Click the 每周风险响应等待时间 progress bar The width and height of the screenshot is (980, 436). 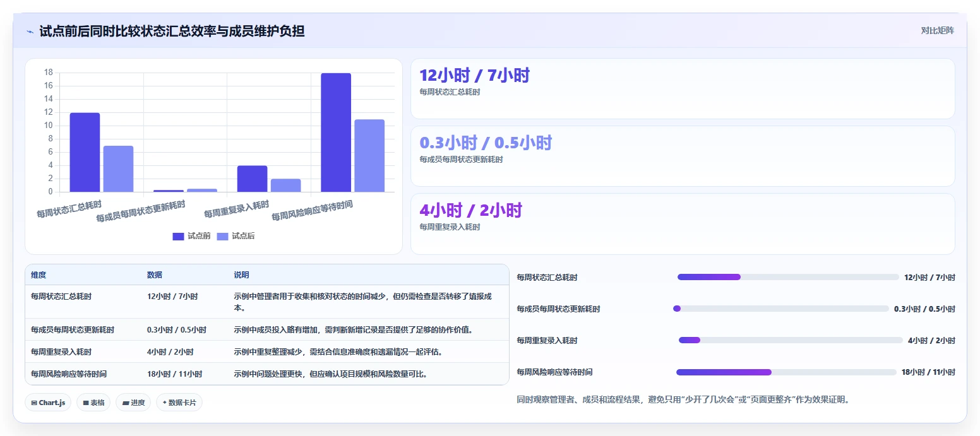[x=786, y=372]
